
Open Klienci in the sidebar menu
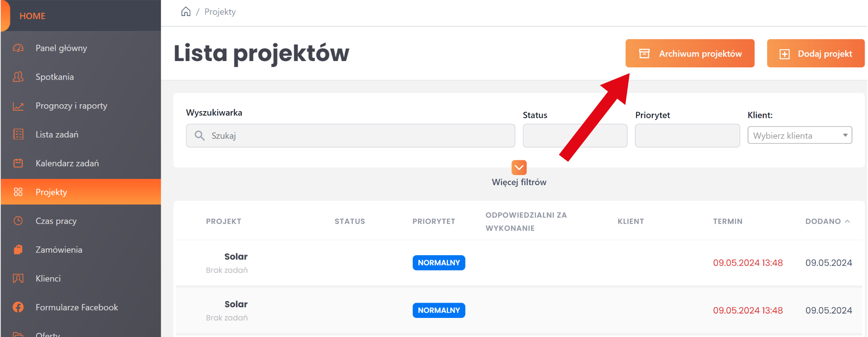48,279
